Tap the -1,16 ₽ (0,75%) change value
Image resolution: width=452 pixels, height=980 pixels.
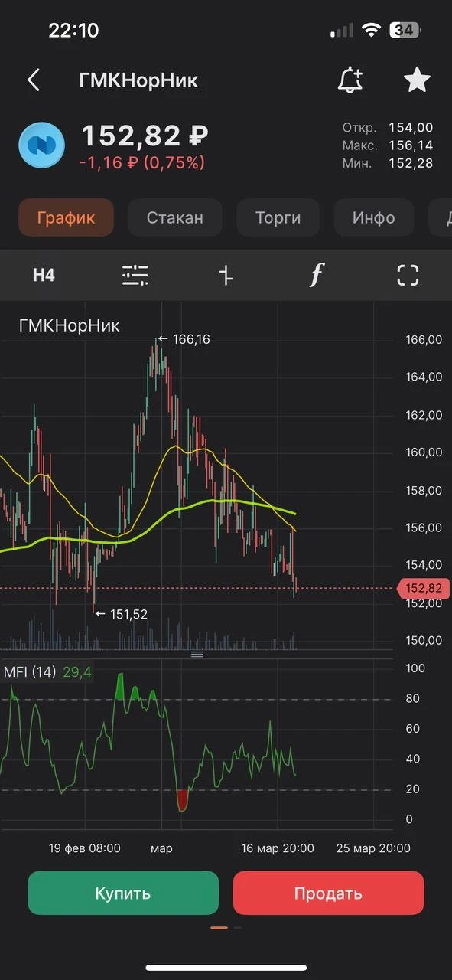click(x=141, y=162)
